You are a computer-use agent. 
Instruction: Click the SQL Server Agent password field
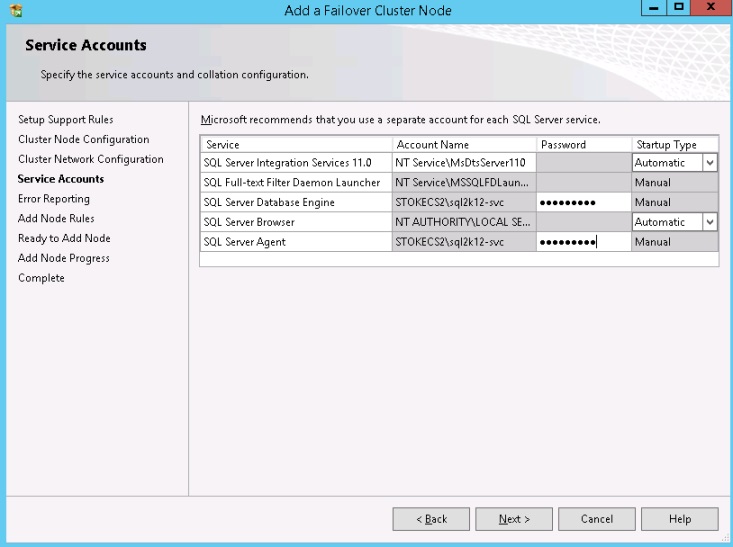point(583,242)
